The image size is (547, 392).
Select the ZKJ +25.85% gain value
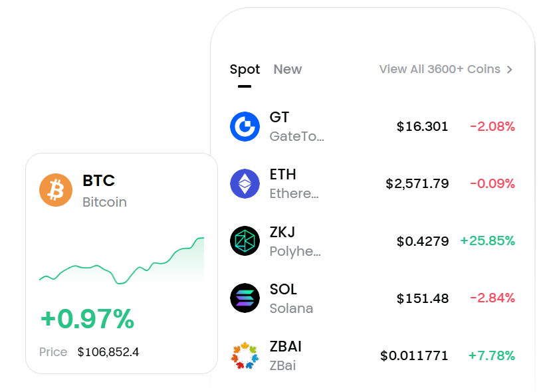(489, 241)
